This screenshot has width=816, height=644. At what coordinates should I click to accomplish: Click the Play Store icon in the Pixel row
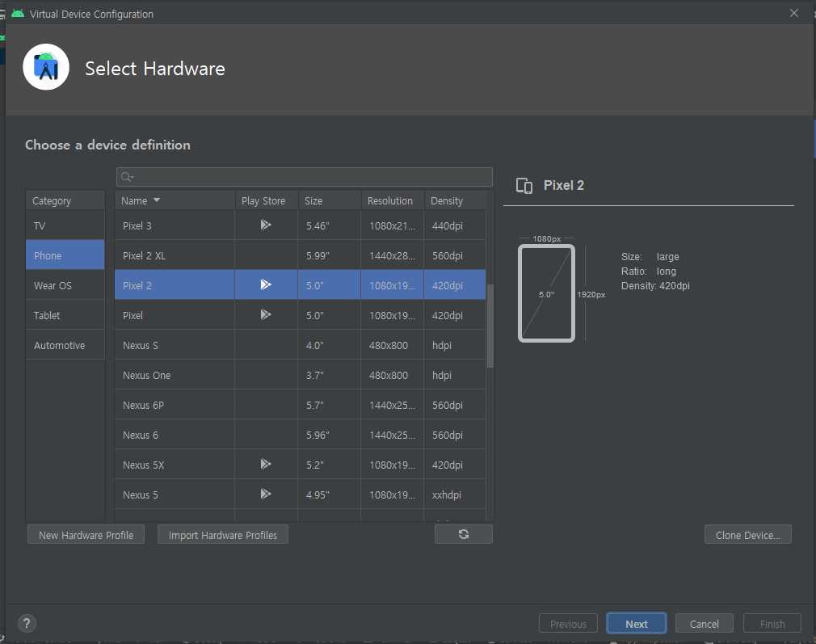[x=266, y=314]
